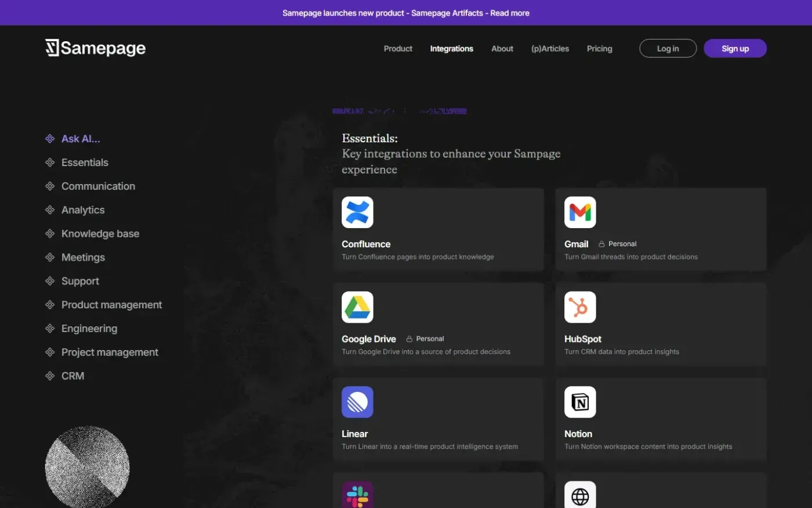Viewport: 812px width, 508px height.
Task: Open the Google Drive integration icon
Action: point(357,307)
